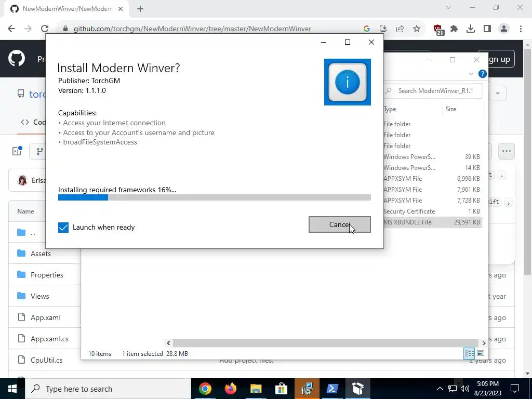Open Chrome profile avatar
Image resolution: width=532 pixels, height=399 pixels.
pyautogui.click(x=504, y=29)
